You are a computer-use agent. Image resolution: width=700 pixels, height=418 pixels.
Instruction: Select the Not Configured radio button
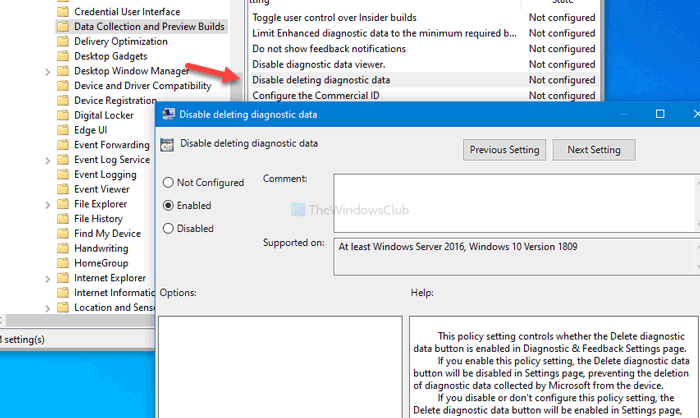pyautogui.click(x=168, y=182)
